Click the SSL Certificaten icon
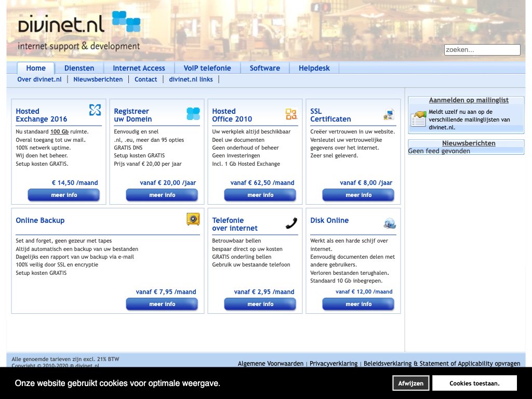The image size is (532, 399). [389, 114]
